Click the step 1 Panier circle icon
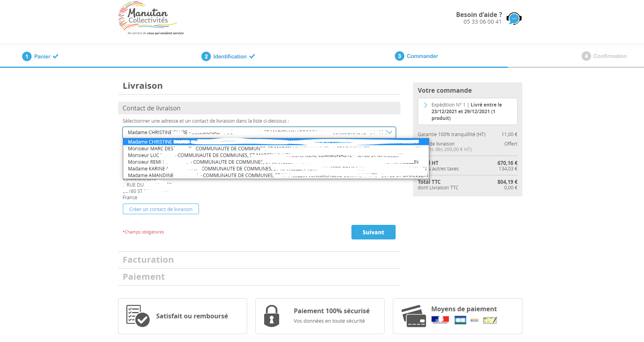 (x=27, y=56)
